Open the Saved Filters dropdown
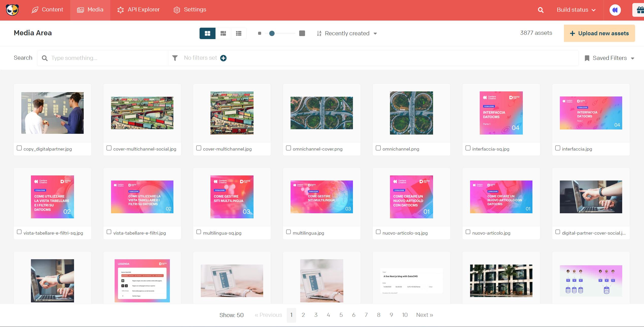The image size is (644, 327). click(x=610, y=58)
